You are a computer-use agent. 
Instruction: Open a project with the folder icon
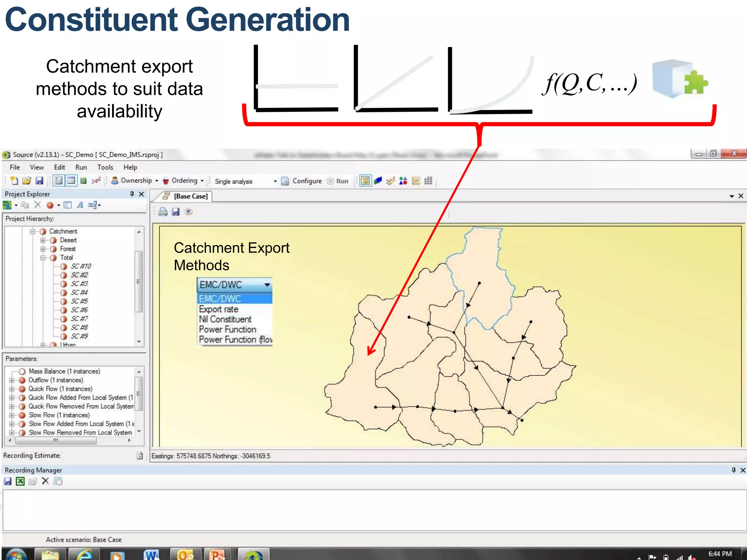(27, 180)
